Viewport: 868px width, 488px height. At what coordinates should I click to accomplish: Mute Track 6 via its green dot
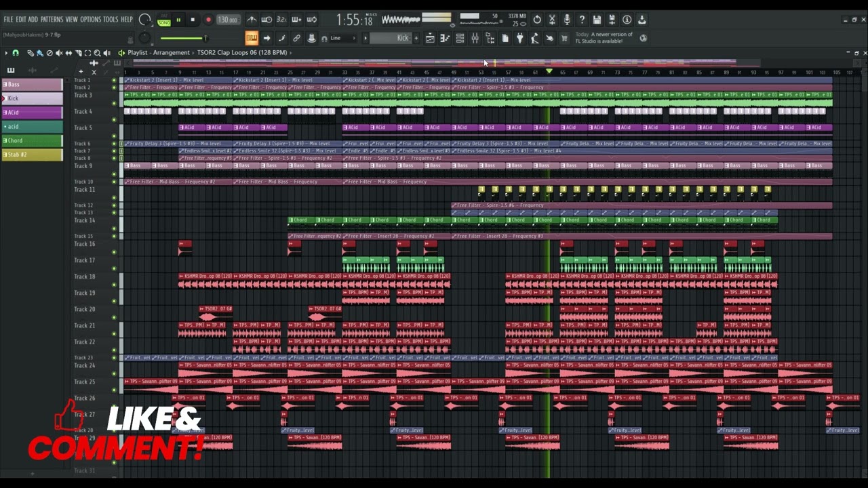click(x=114, y=144)
